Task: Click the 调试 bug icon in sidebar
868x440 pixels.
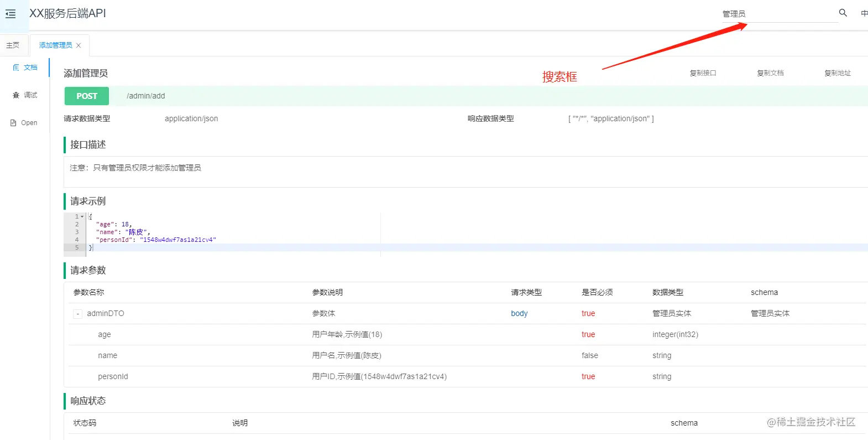Action: (x=15, y=95)
